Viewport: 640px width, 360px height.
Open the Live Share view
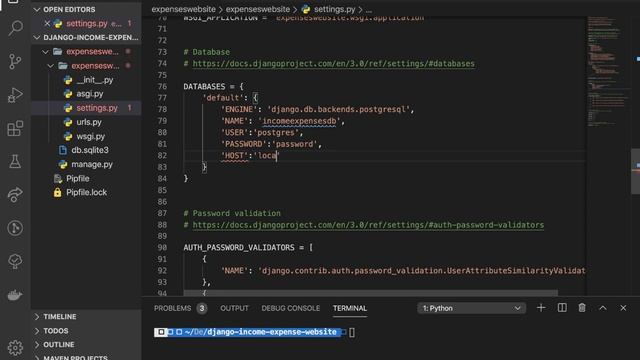click(x=15, y=195)
